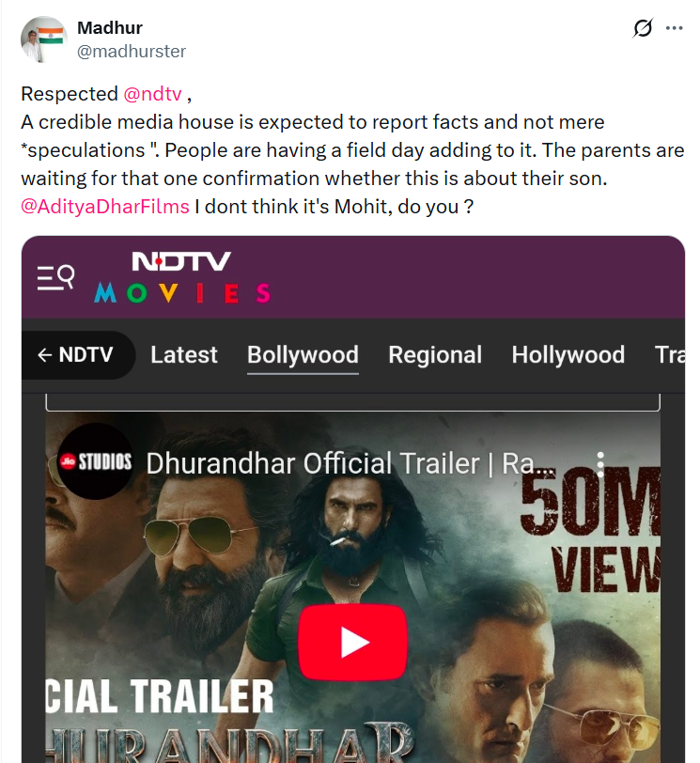Select the Bollywood tab
The width and height of the screenshot is (700, 763).
pos(303,356)
